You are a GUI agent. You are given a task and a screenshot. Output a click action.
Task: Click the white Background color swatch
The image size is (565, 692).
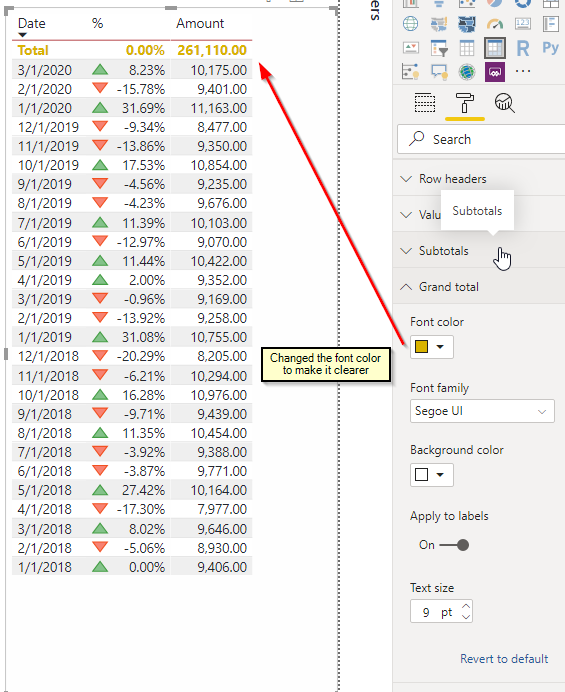click(x=422, y=474)
